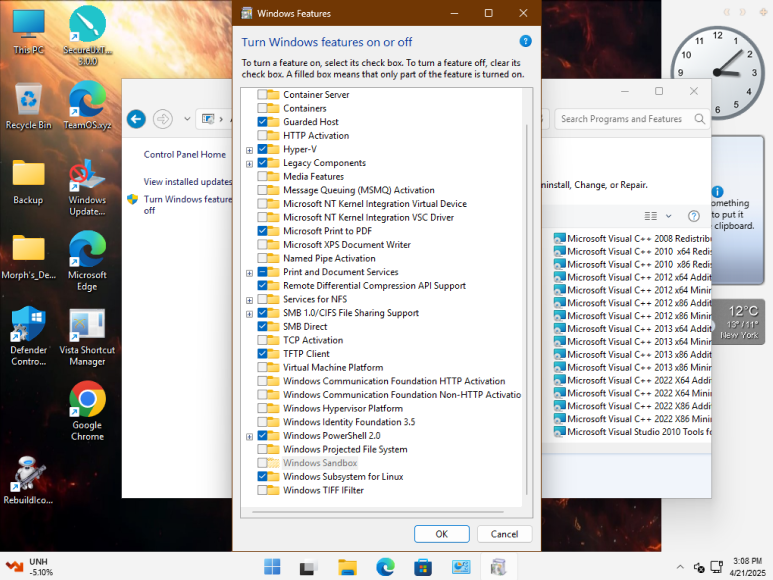The image size is (773, 580).
Task: Open the TeamOS.xyz Edge shortcut
Action: pyautogui.click(x=87, y=106)
